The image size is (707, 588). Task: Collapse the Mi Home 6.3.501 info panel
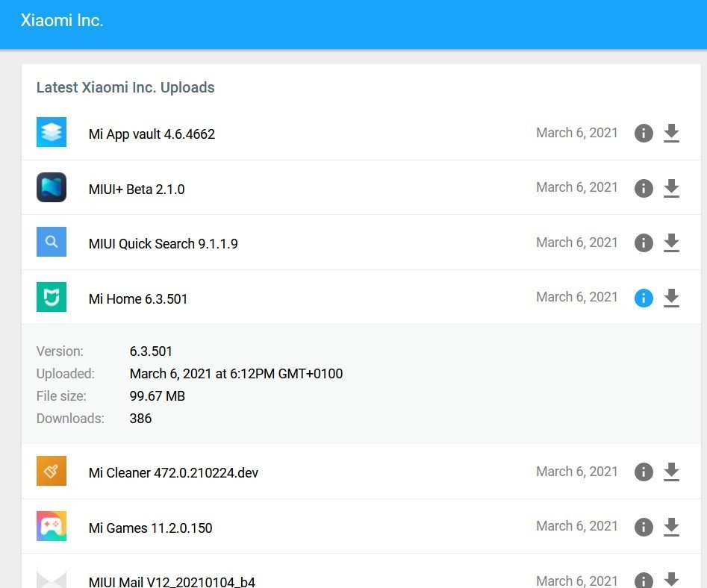(644, 298)
